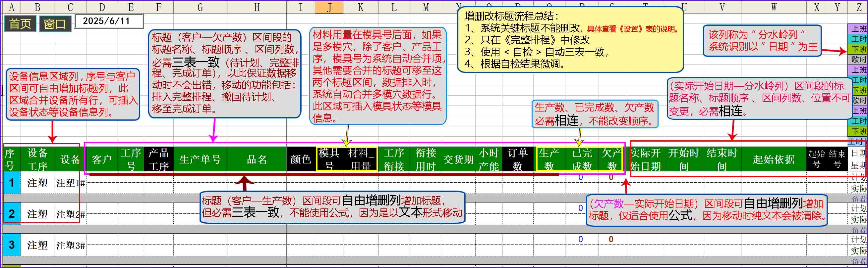Click the 开始时间 header cell
The width and height of the screenshot is (868, 268).
pyautogui.click(x=684, y=159)
